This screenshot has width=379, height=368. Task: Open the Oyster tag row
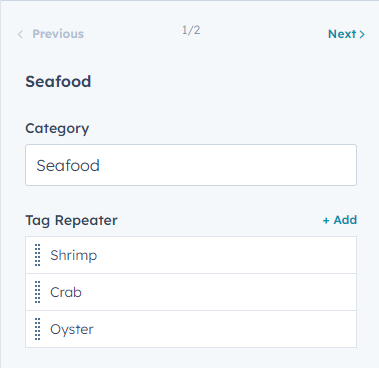click(x=191, y=329)
